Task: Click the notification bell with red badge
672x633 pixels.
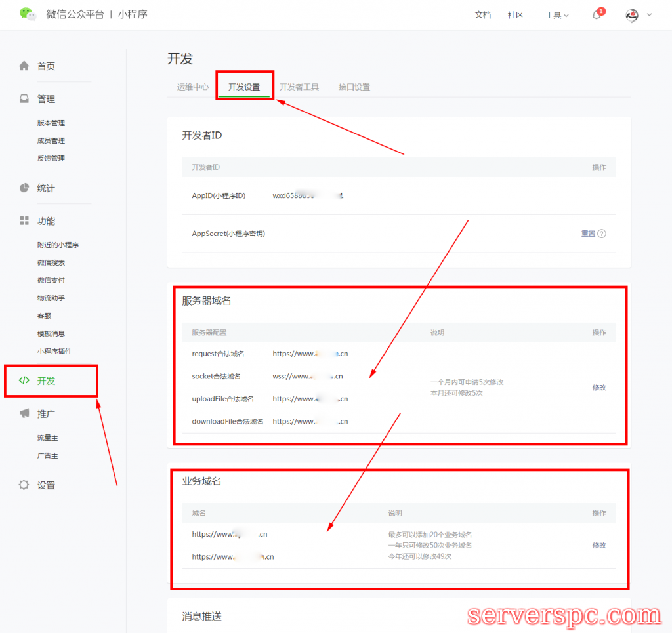Action: tap(596, 15)
